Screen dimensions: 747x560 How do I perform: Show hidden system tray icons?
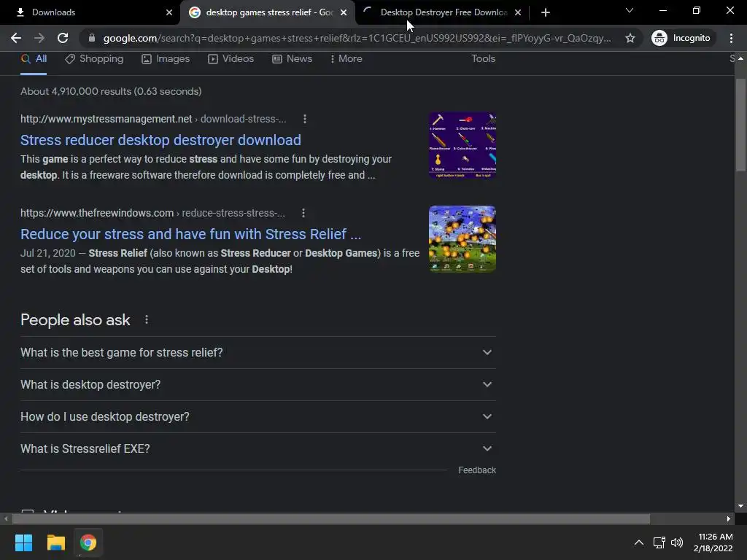click(639, 542)
